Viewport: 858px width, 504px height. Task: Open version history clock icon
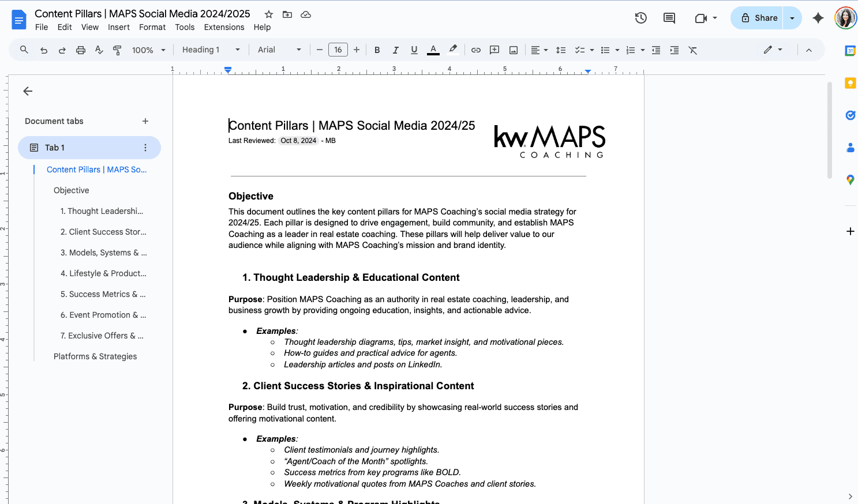(x=640, y=18)
